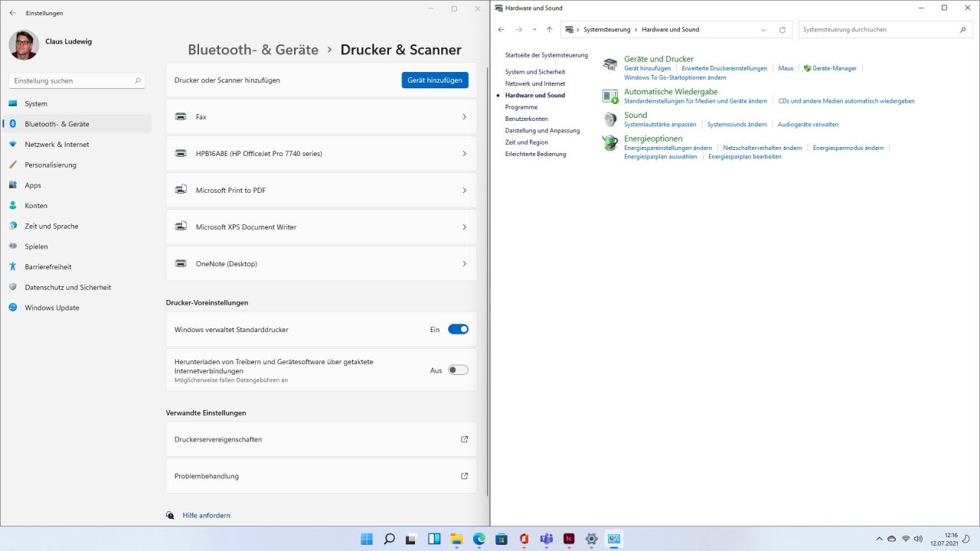Image resolution: width=980 pixels, height=551 pixels.
Task: Open Microsoft Edge from taskbar
Action: pyautogui.click(x=479, y=539)
